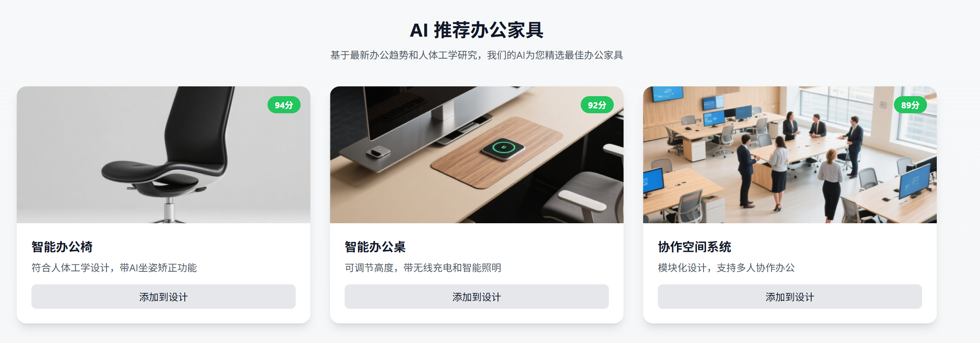Click the description 带无线充电和智能照明
This screenshot has width=980, height=343.
pyautogui.click(x=452, y=268)
